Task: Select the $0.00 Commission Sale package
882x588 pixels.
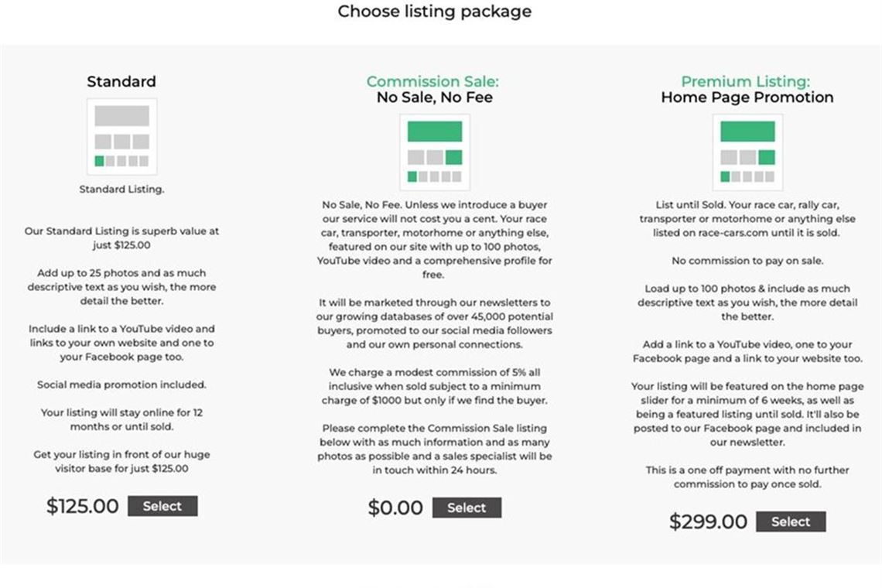Action: point(467,508)
